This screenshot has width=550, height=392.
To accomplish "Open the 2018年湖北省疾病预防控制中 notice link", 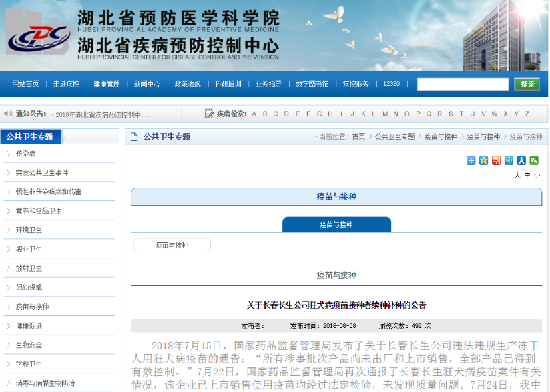I will tap(102, 114).
